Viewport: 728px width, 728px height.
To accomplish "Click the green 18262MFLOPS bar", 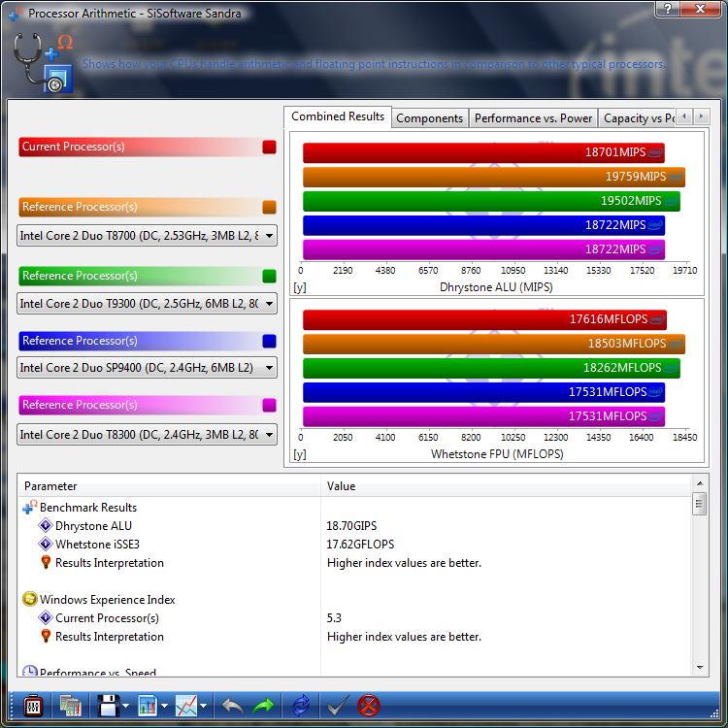I will coord(491,368).
